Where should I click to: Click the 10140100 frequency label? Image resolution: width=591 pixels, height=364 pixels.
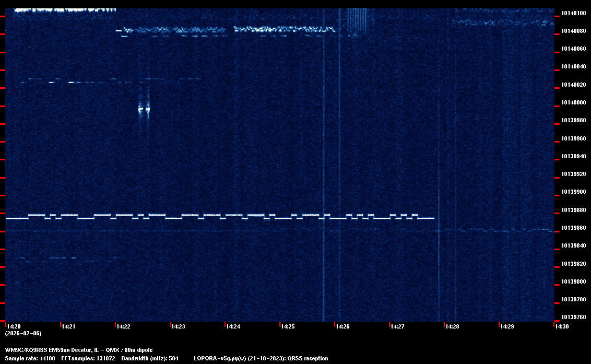(x=573, y=13)
